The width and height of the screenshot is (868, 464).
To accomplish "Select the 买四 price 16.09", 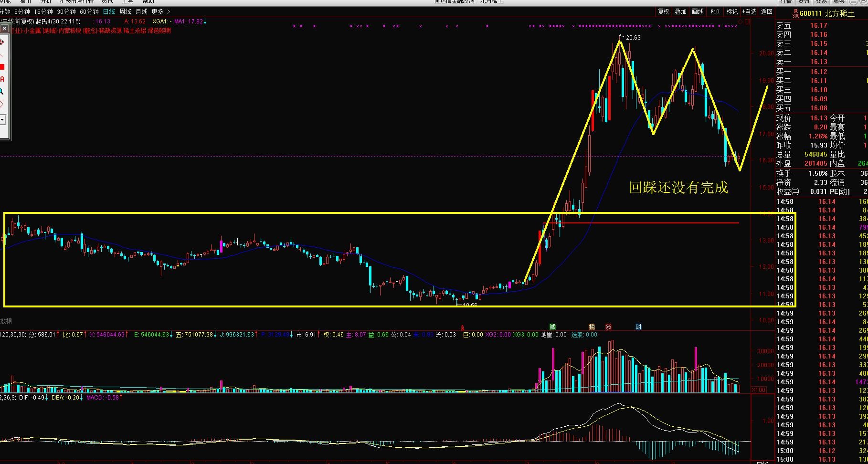I will click(818, 99).
